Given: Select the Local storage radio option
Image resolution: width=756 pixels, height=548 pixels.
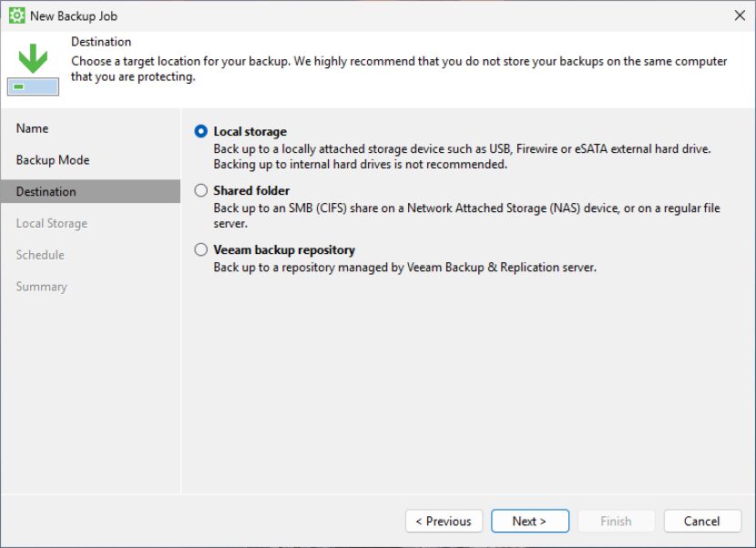Looking at the screenshot, I should coord(201,132).
